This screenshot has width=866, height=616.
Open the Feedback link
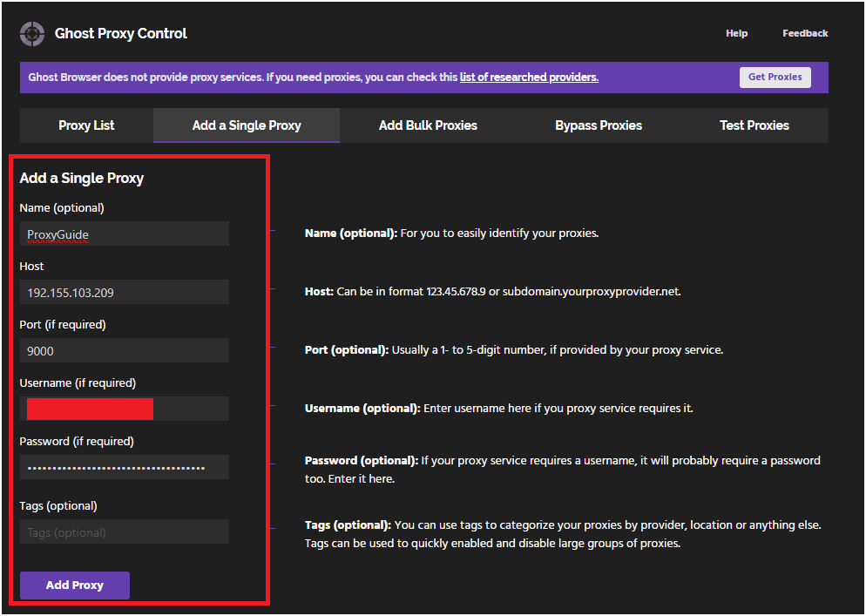[x=804, y=33]
